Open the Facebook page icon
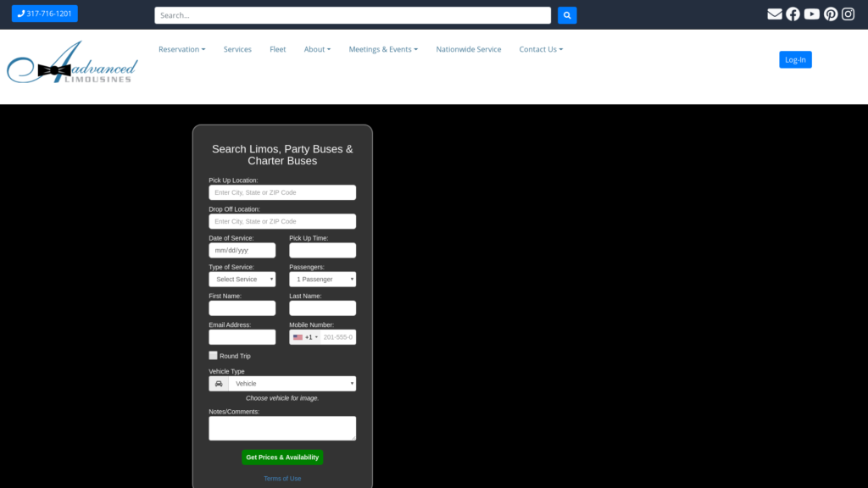 tap(793, 14)
